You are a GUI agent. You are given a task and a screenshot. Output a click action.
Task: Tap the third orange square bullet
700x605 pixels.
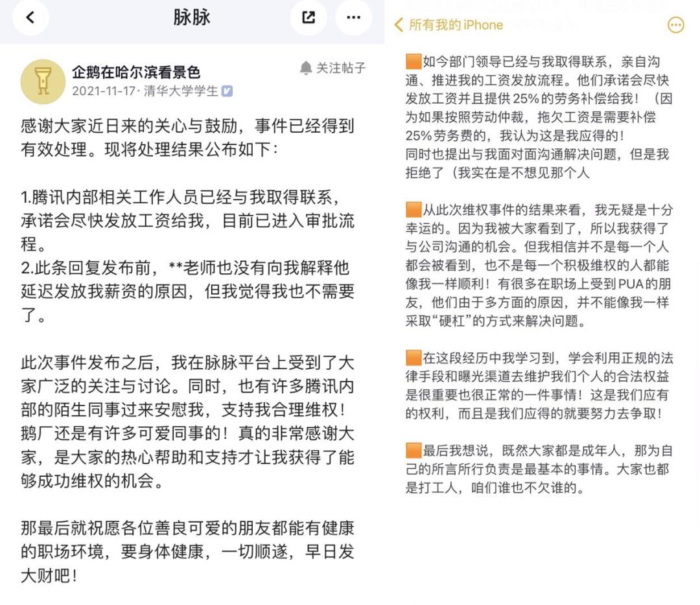[414, 358]
